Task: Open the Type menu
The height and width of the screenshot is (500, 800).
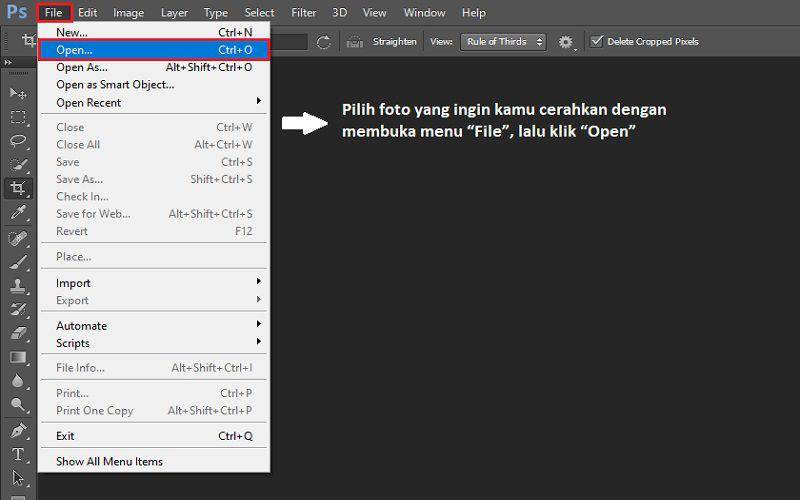Action: [216, 12]
